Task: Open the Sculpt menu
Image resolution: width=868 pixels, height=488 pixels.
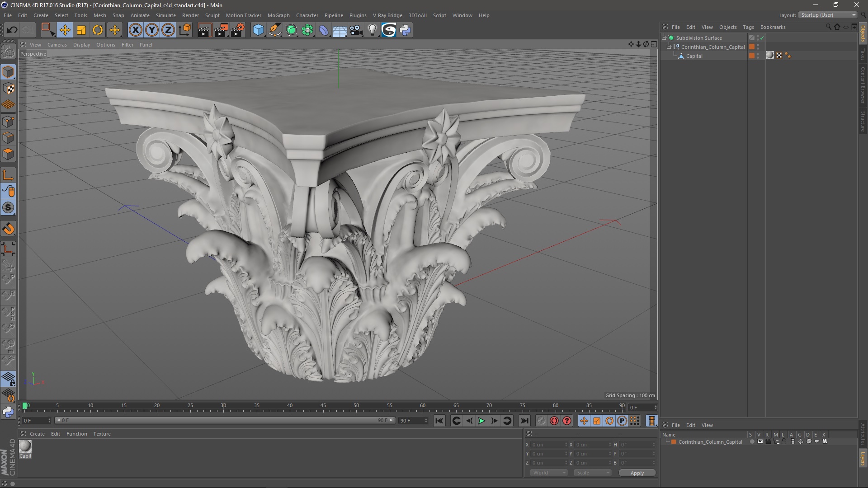Action: [x=212, y=15]
